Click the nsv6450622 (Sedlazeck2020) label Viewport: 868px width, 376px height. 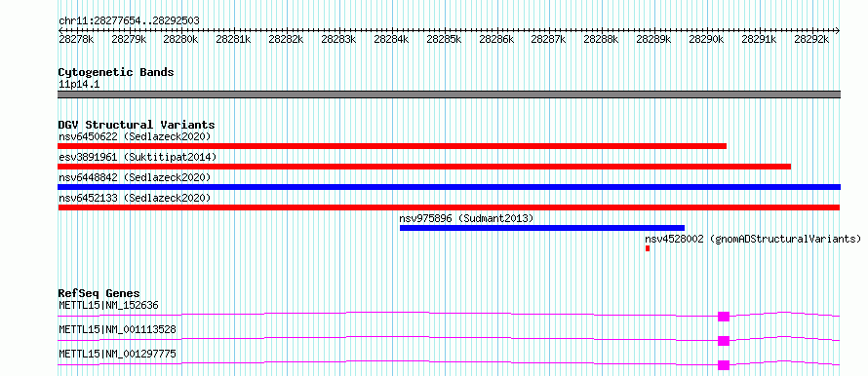pyautogui.click(x=135, y=136)
